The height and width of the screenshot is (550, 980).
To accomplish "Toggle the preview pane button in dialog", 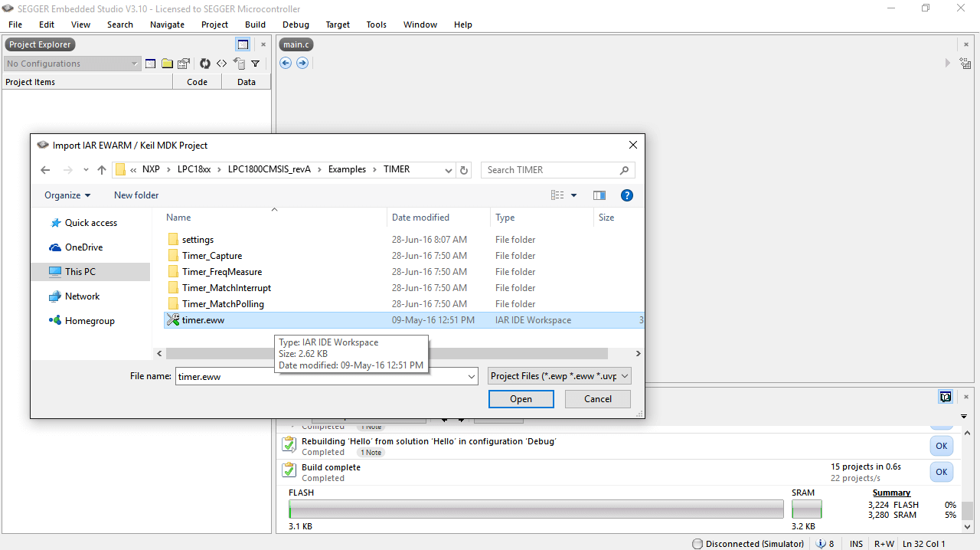I will click(x=599, y=195).
